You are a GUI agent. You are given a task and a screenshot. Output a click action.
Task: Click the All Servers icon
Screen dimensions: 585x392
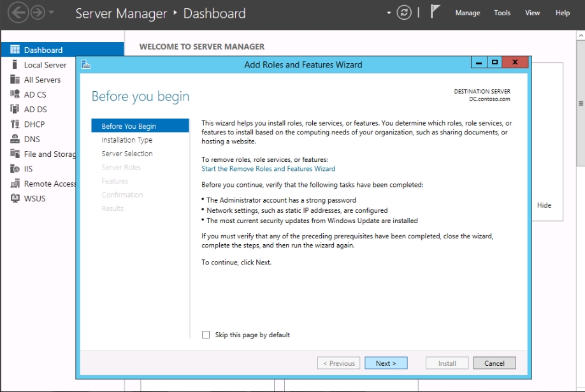(15, 80)
